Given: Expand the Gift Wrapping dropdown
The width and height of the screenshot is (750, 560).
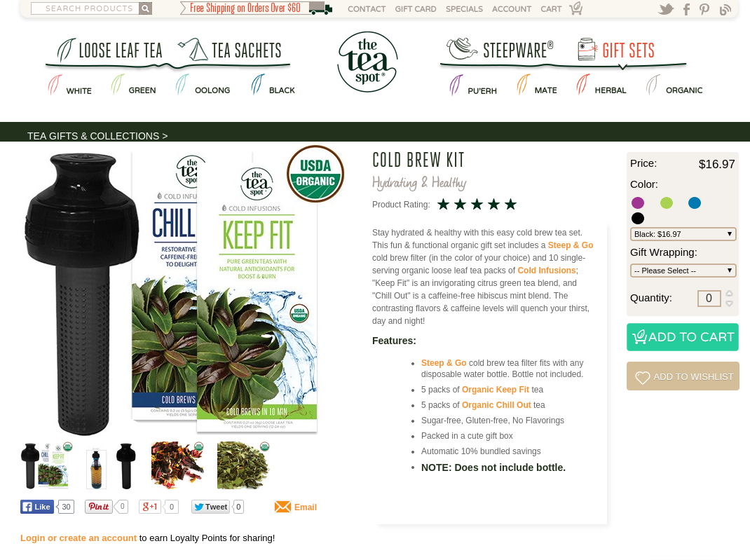Looking at the screenshot, I should (x=683, y=271).
